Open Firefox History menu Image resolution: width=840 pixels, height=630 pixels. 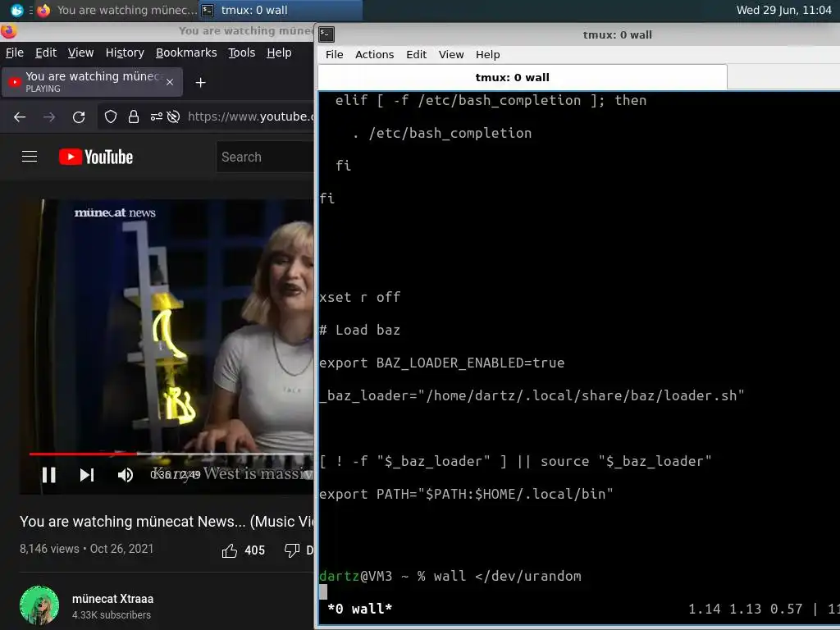(x=125, y=52)
